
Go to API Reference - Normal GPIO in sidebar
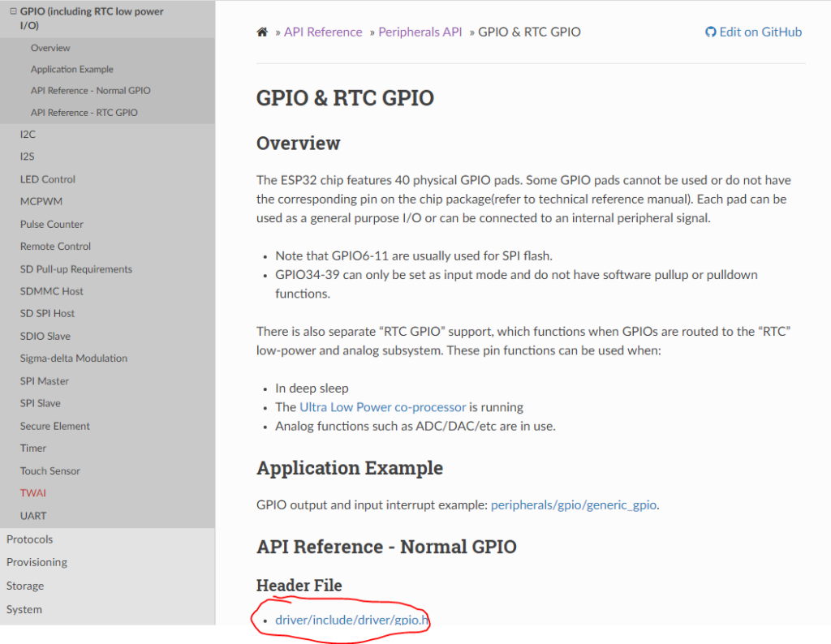[x=91, y=91]
